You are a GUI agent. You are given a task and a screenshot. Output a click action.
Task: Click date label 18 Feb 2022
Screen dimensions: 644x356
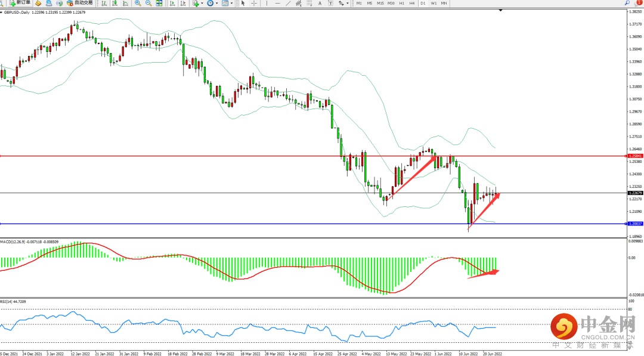[x=178, y=354]
